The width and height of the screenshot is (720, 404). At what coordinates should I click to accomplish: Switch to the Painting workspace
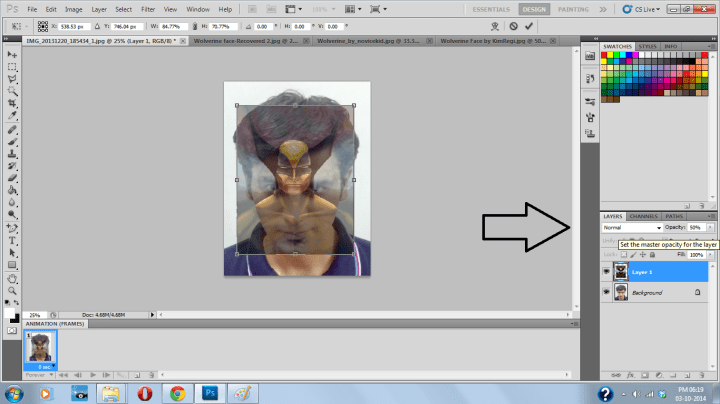(573, 9)
